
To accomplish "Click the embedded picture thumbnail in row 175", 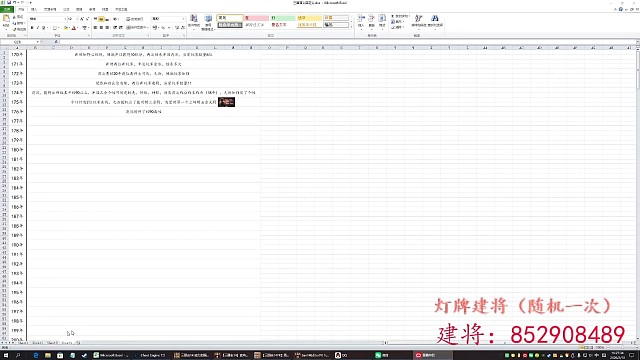I will pyautogui.click(x=227, y=102).
